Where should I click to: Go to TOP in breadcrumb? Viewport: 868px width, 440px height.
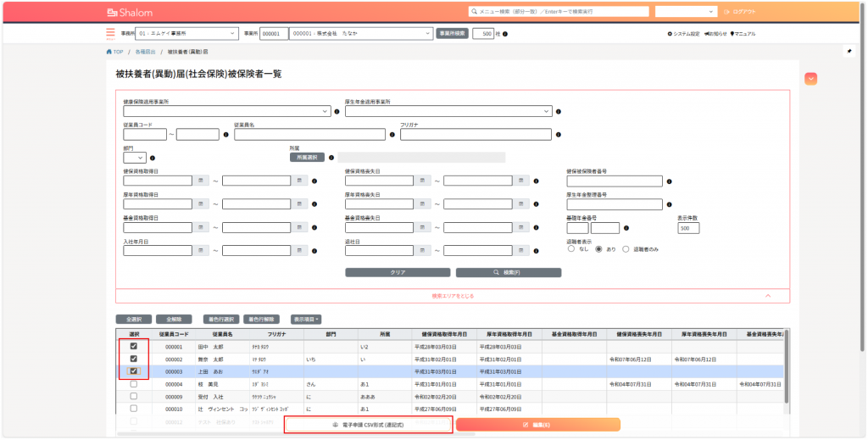coord(114,52)
